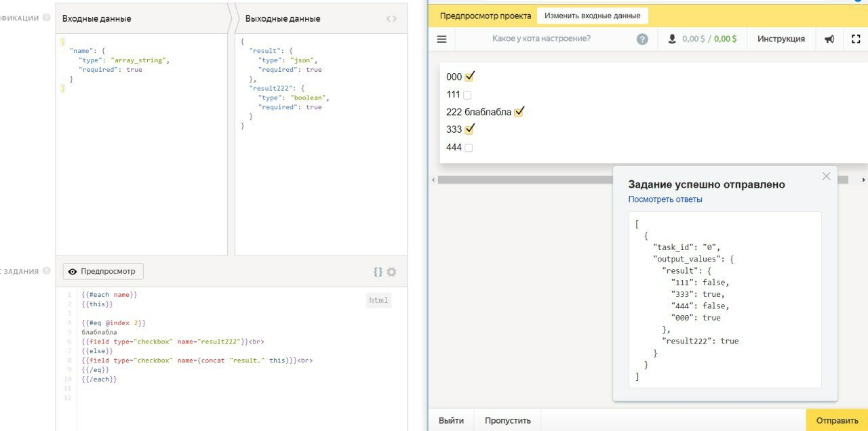Uncheck the 333 checkbox
The height and width of the screenshot is (431, 868).
point(469,129)
